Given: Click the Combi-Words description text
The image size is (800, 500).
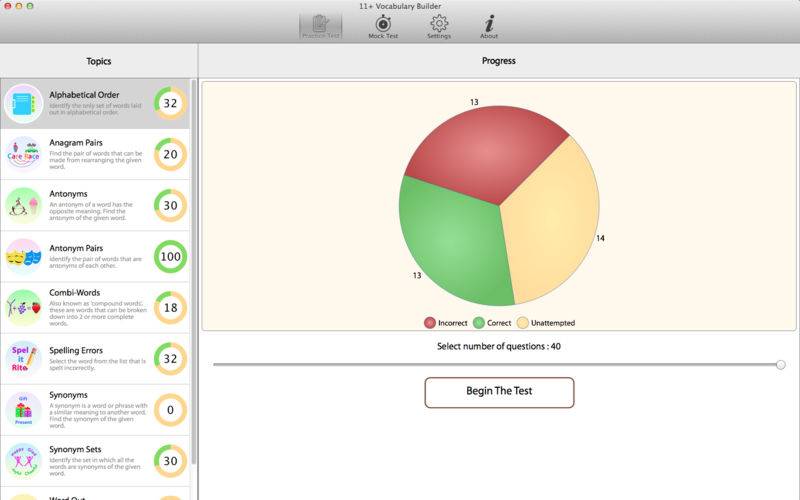Looking at the screenshot, I should (x=98, y=313).
